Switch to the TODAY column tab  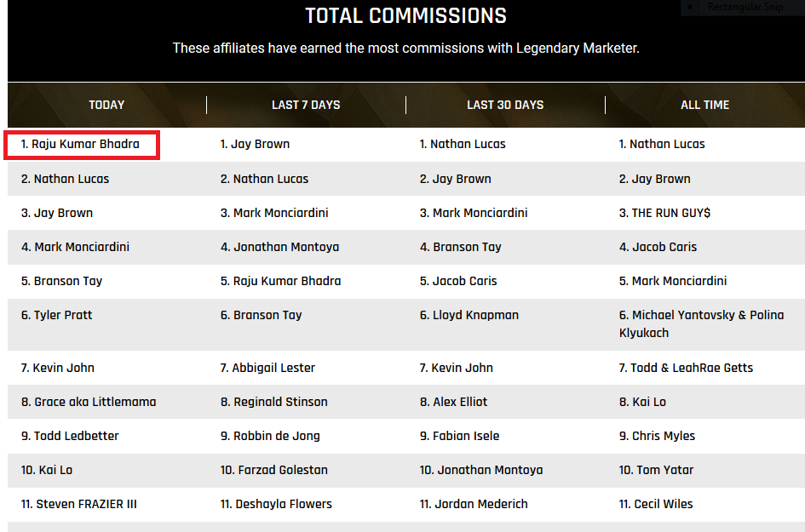[106, 105]
